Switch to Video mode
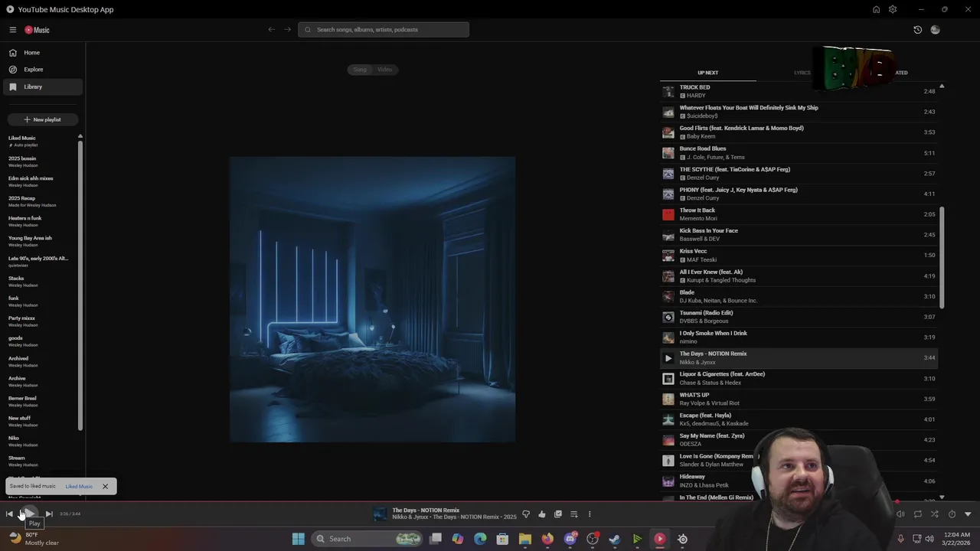This screenshot has width=980, height=551. point(384,70)
